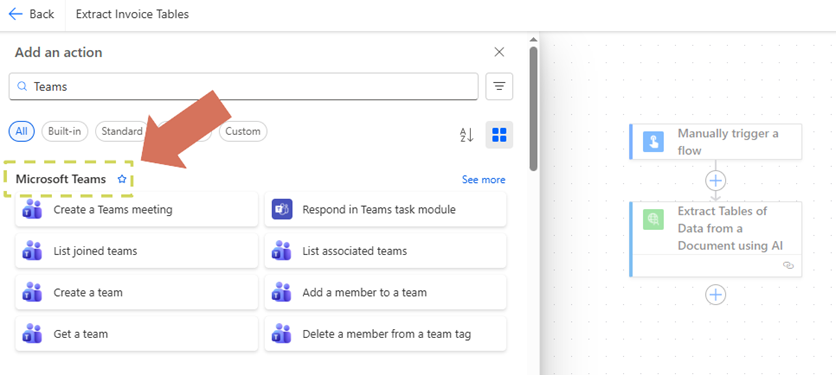836x375 pixels.
Task: Click Teams icon beside Create a Teams meeting
Action: coord(32,210)
